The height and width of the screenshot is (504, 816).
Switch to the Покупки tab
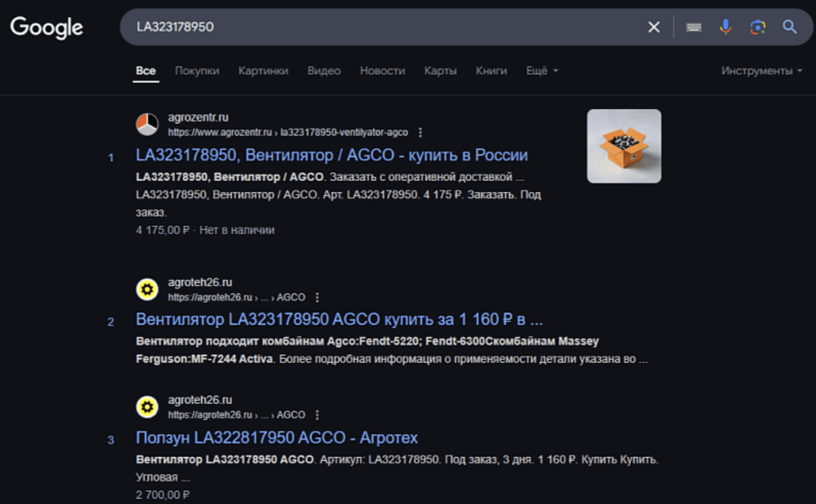197,71
